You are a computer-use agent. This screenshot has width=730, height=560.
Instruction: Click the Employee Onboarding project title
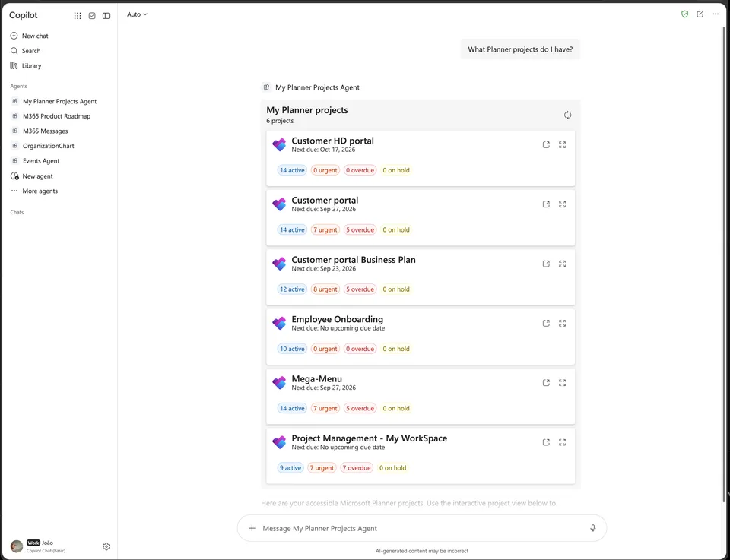click(x=337, y=319)
